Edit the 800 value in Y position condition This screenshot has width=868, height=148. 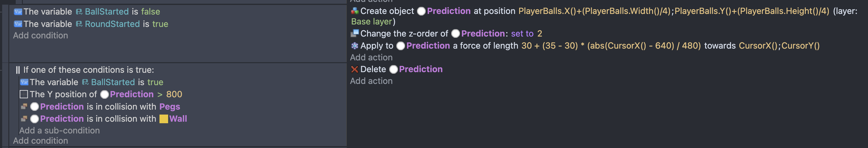pos(174,94)
